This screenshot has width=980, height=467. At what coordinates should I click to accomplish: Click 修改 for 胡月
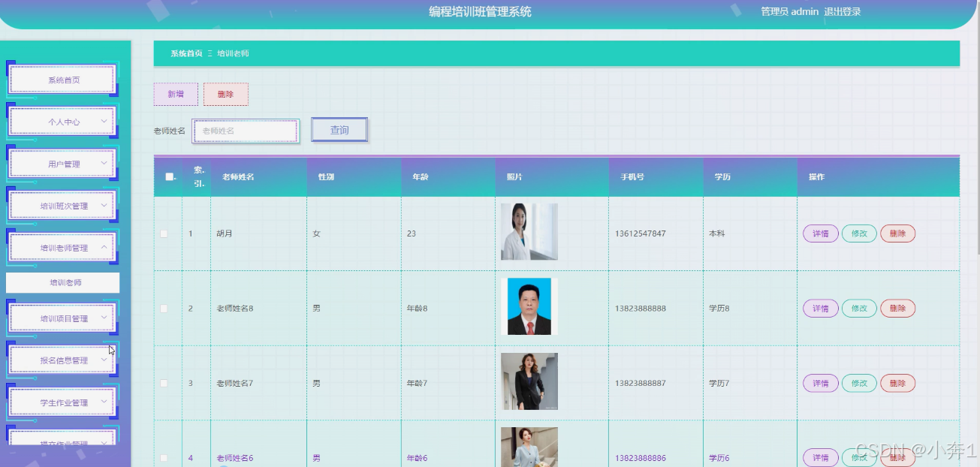tap(859, 234)
